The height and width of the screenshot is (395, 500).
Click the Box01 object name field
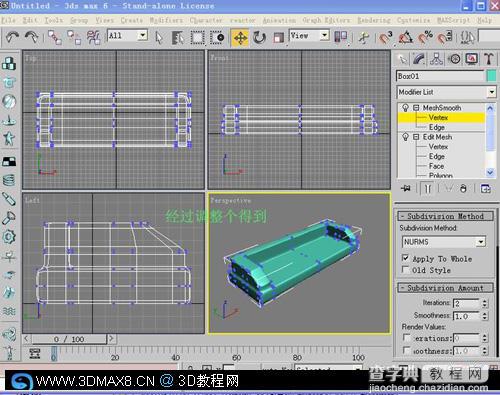(x=440, y=76)
